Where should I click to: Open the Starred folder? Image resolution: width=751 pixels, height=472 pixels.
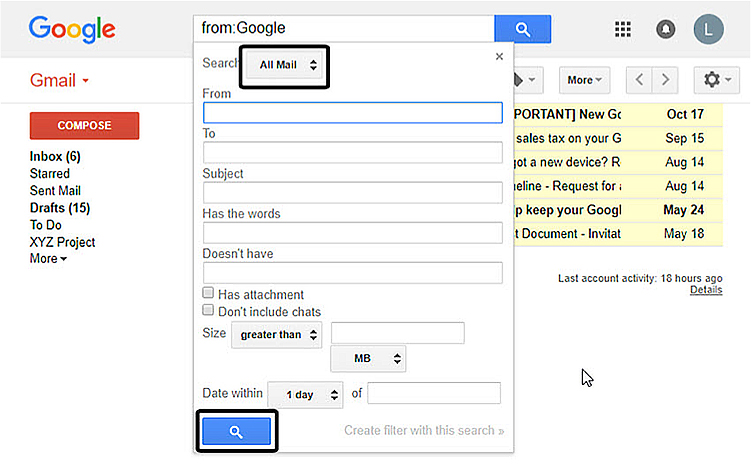[x=50, y=173]
